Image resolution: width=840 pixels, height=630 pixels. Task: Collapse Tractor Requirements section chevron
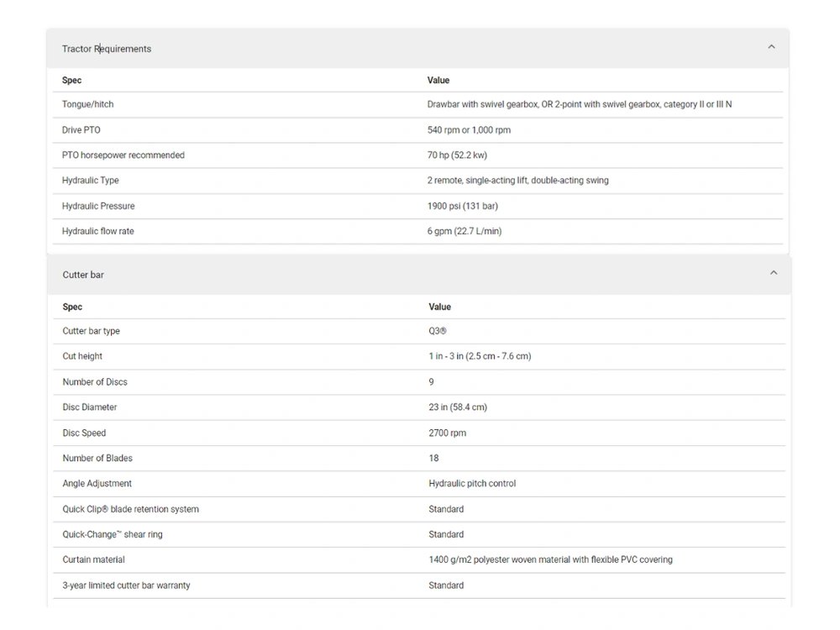[x=771, y=47]
